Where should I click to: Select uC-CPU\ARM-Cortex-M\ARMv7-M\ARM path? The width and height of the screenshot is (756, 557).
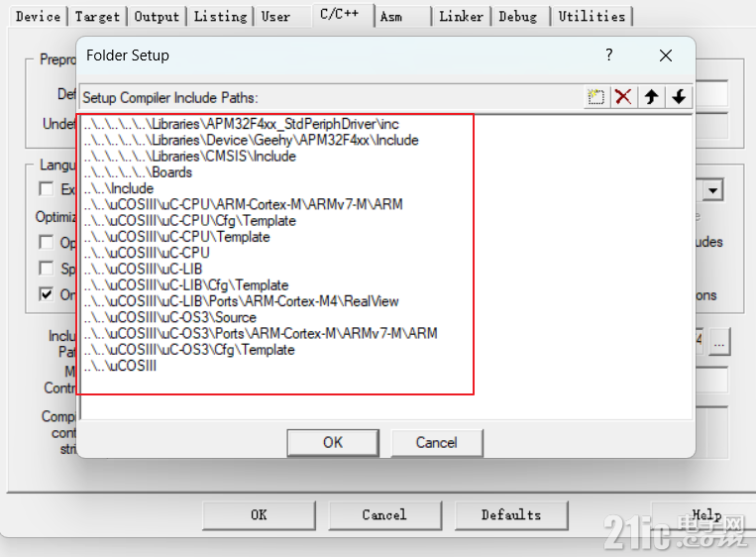[244, 204]
